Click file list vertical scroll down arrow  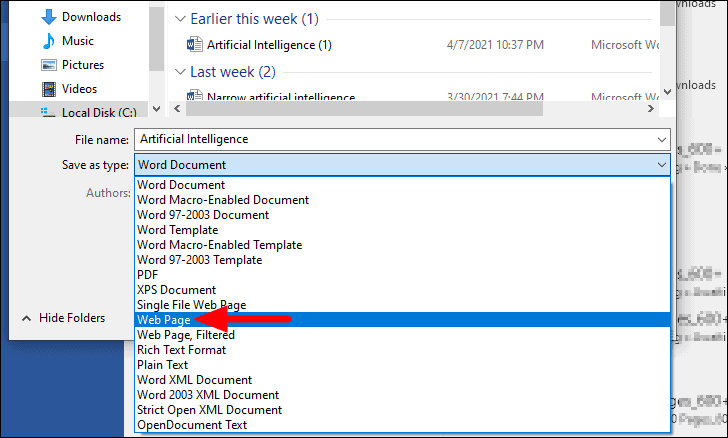click(667, 92)
